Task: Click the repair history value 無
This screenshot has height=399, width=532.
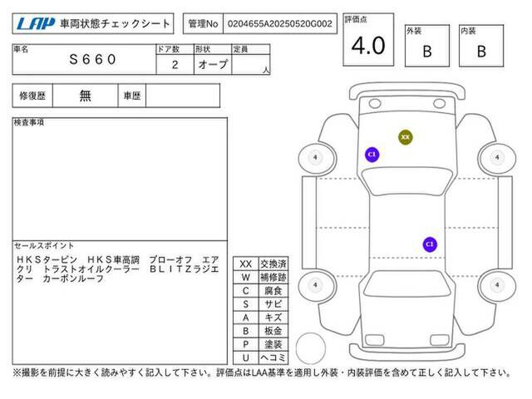Action: coord(85,96)
